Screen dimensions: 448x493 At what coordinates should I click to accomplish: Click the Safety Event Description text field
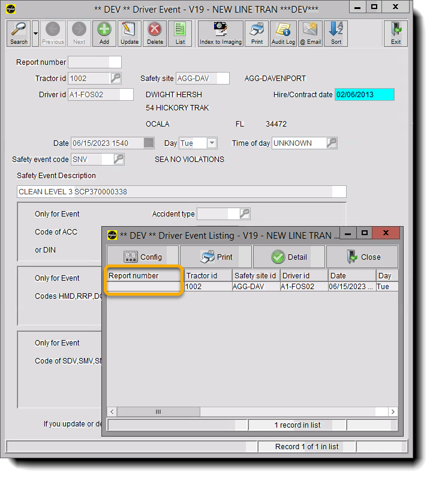tap(181, 191)
